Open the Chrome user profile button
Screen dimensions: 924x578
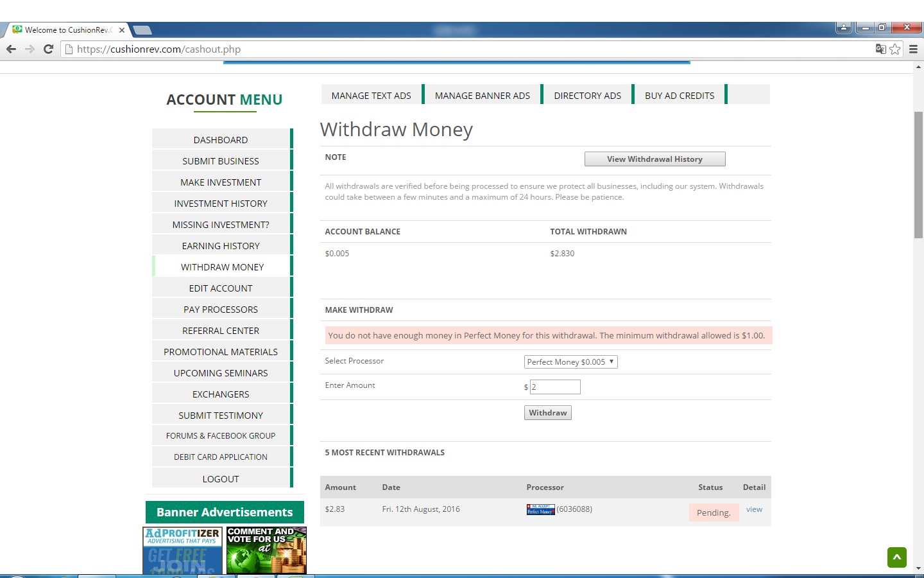coord(844,27)
